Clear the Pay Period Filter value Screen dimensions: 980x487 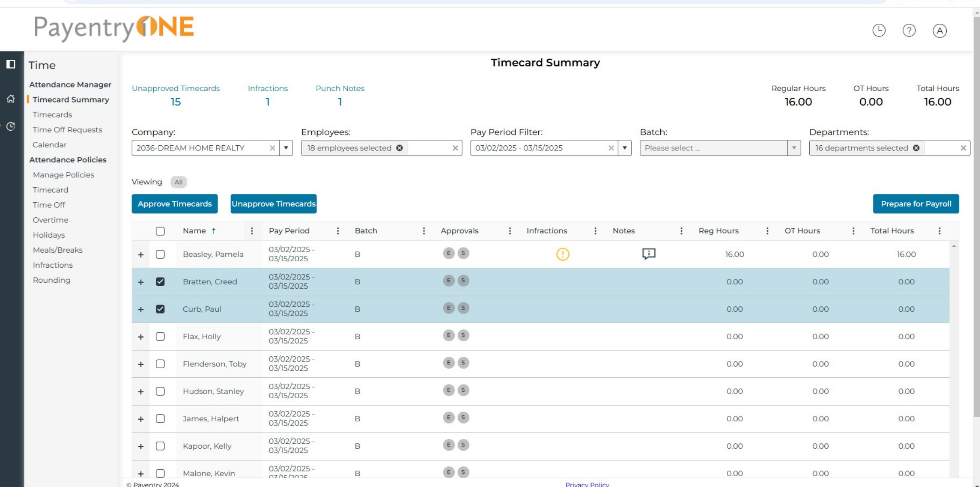611,148
